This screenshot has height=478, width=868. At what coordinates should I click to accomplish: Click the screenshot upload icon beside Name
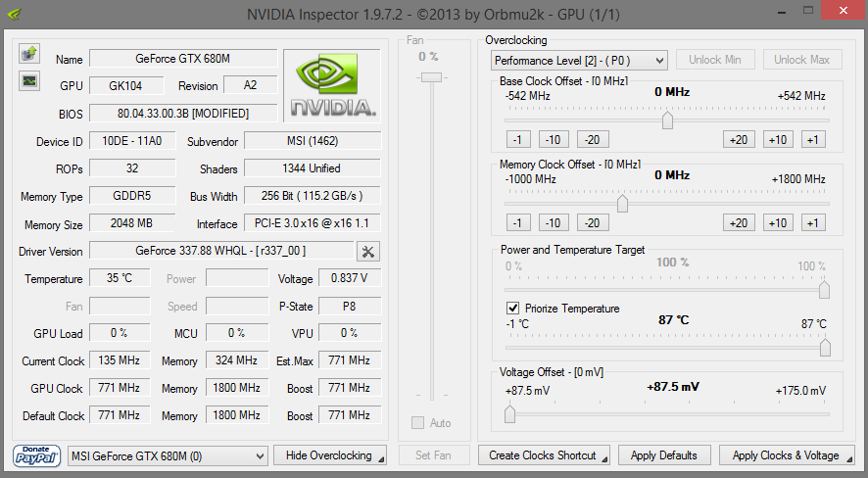pyautogui.click(x=28, y=54)
